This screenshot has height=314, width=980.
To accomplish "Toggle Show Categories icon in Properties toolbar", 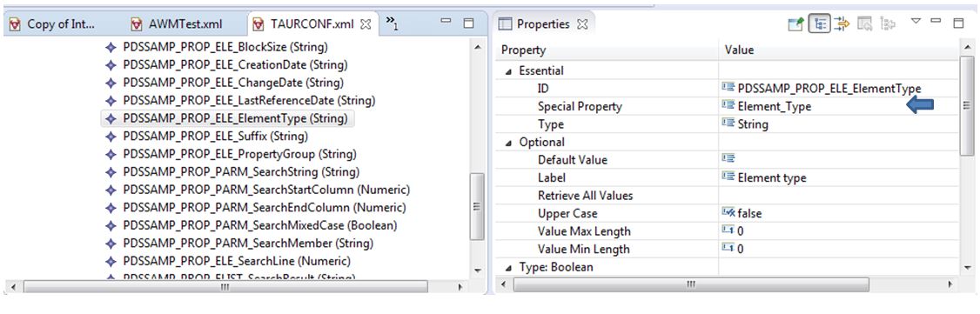I will (819, 24).
